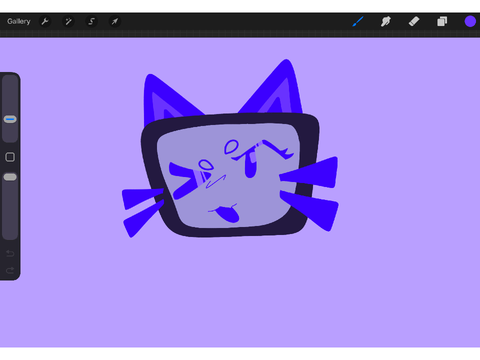
Task: Open the Gallery view
Action: pyautogui.click(x=19, y=21)
